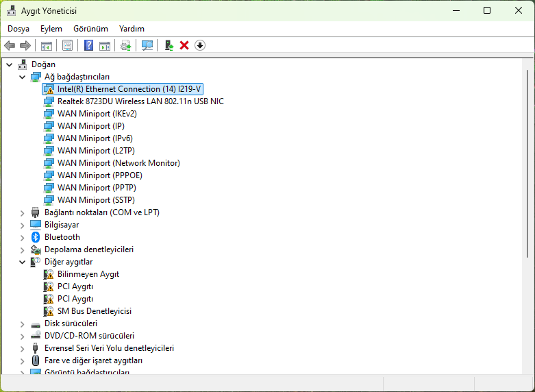Click the Bilgisayar monitor icon
Image resolution: width=535 pixels, height=392 pixels.
click(x=36, y=225)
